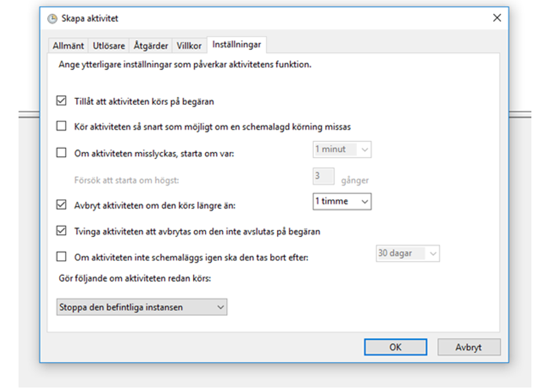The width and height of the screenshot is (537, 392).
Task: Open the '1 minut' restart interval dropdown
Action: [x=342, y=149]
